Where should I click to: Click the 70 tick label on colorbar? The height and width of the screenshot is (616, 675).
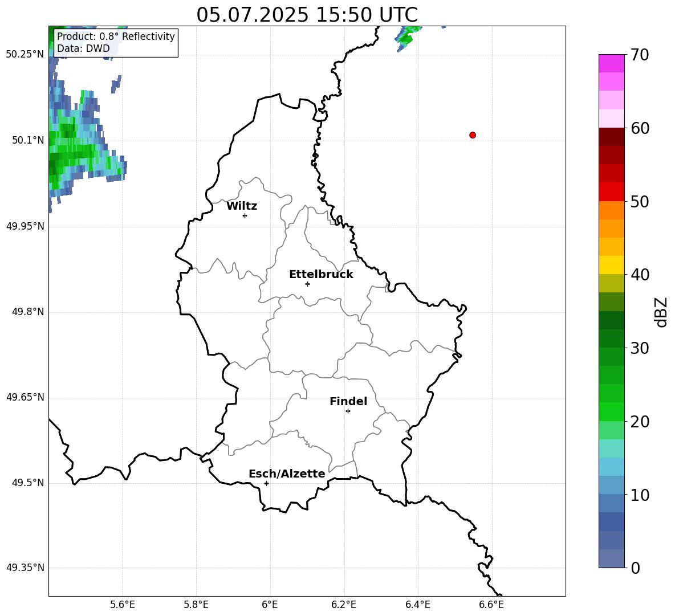pyautogui.click(x=640, y=55)
